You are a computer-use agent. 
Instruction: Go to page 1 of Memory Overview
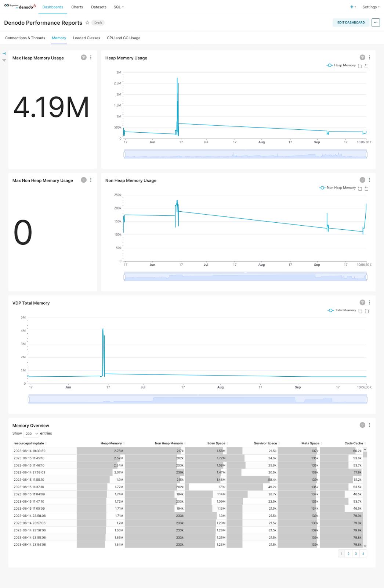tap(341, 553)
